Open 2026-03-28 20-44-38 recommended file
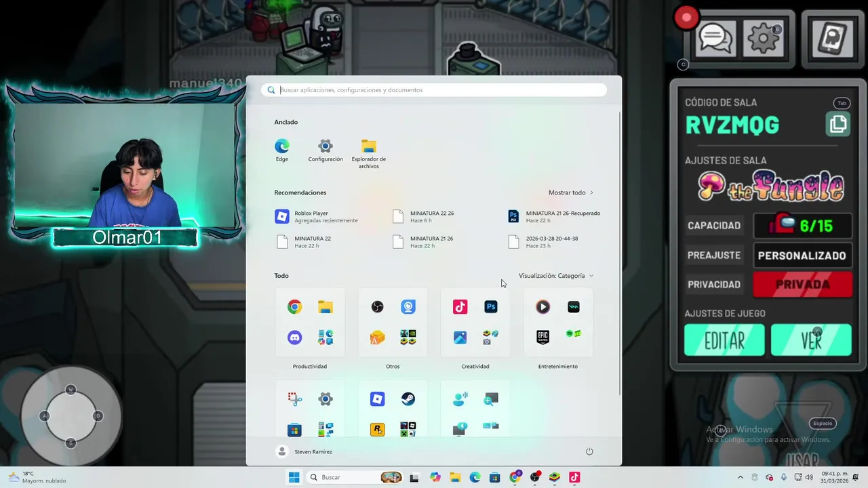This screenshot has height=488, width=868. click(x=543, y=242)
